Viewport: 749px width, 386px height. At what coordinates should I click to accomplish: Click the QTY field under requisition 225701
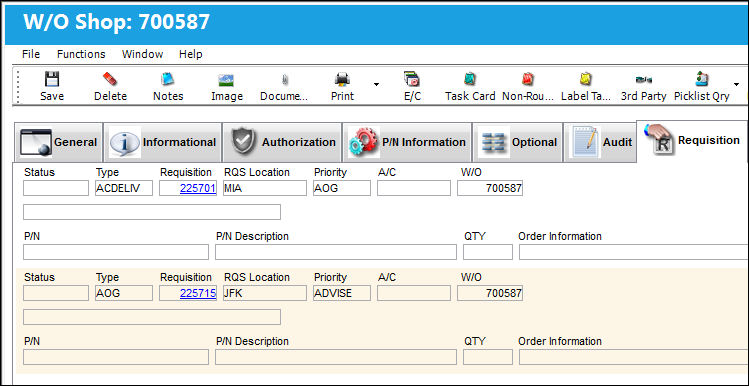488,252
